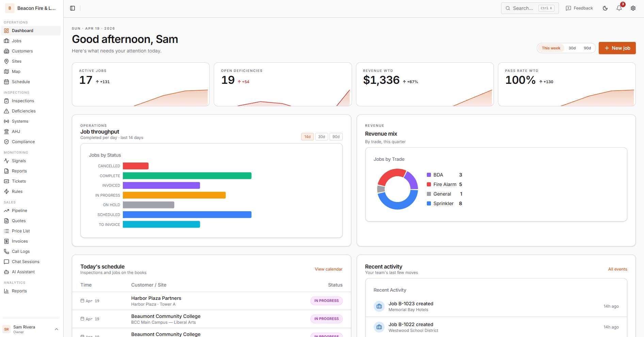Open View calendar link
The image size is (644, 337).
point(328,269)
